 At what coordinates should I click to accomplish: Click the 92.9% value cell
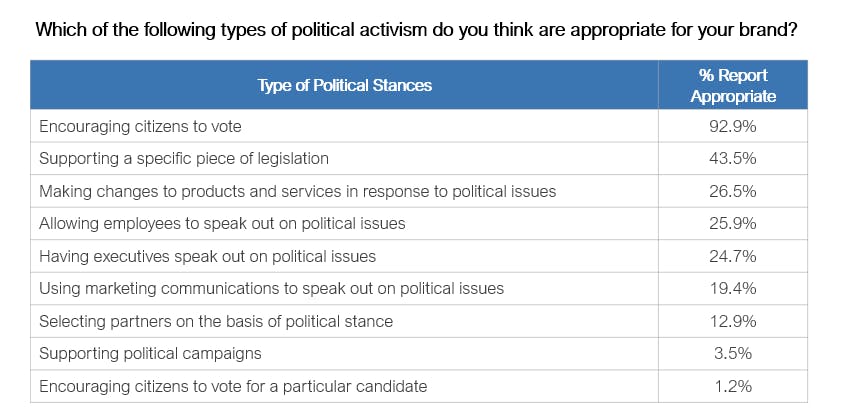[x=733, y=126]
